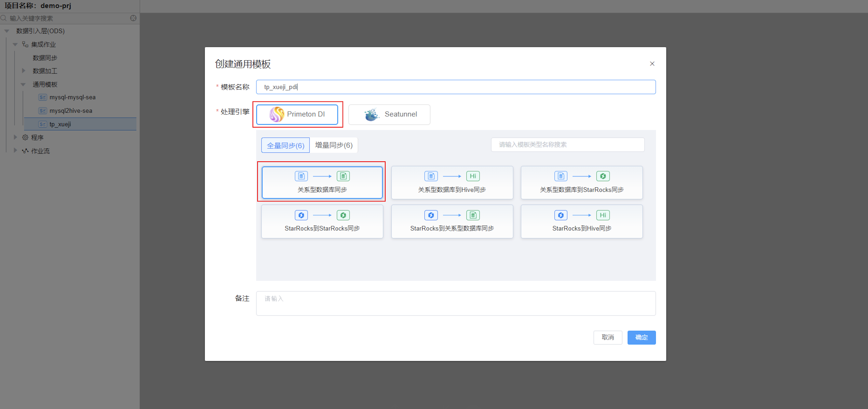868x409 pixels.
Task: Expand the 数据加工 folder
Action: (x=24, y=71)
